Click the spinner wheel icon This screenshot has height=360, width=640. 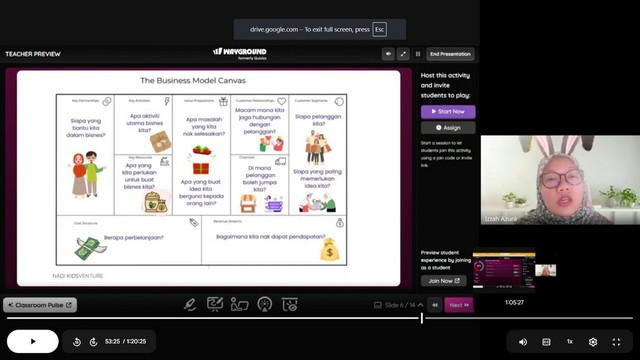(265, 304)
